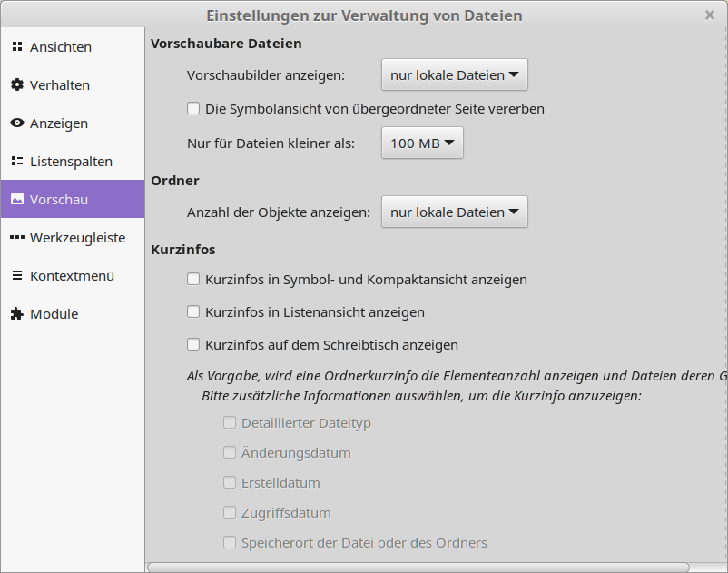The height and width of the screenshot is (573, 728).
Task: Click the hamburger icon beside Kontextmenü
Action: tap(16, 276)
